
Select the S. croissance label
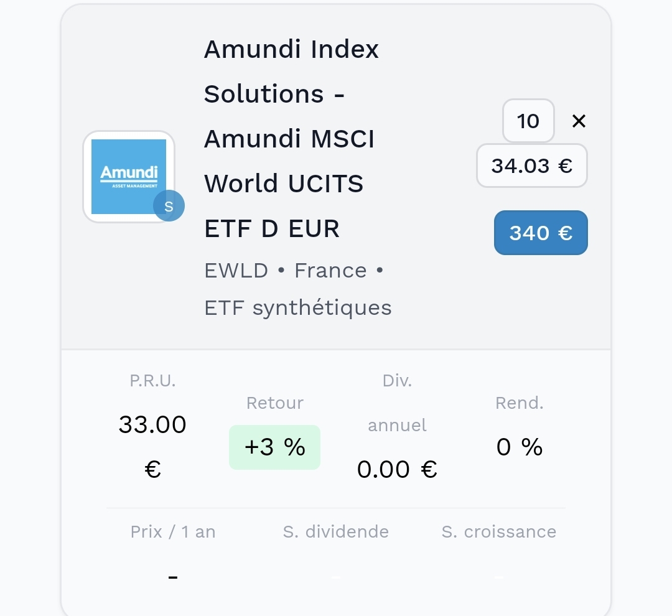(499, 531)
